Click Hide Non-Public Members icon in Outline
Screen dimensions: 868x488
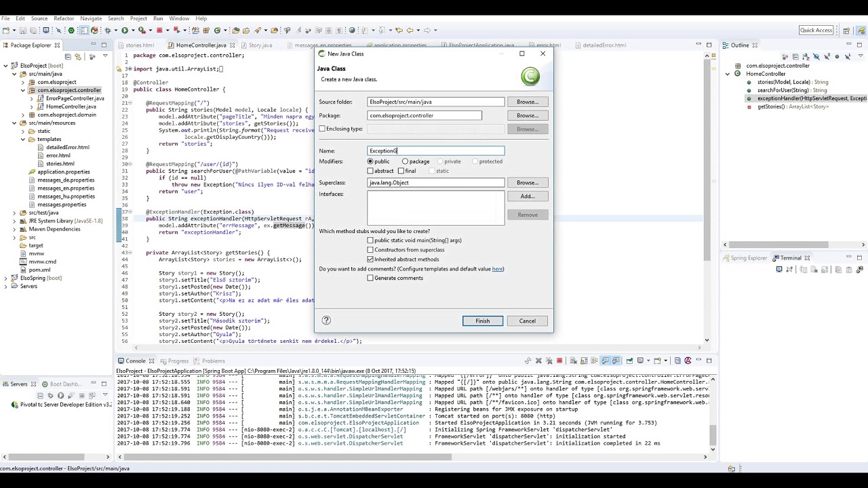(837, 56)
